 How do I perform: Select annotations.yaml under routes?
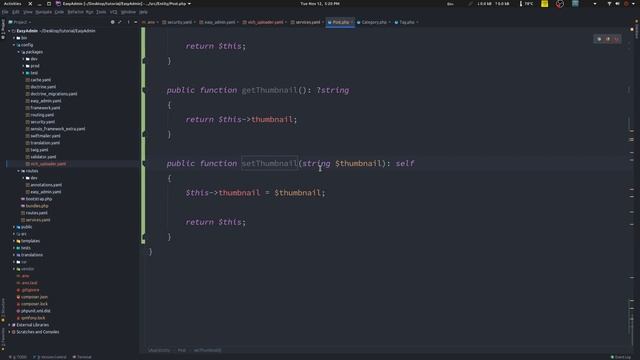(x=46, y=185)
